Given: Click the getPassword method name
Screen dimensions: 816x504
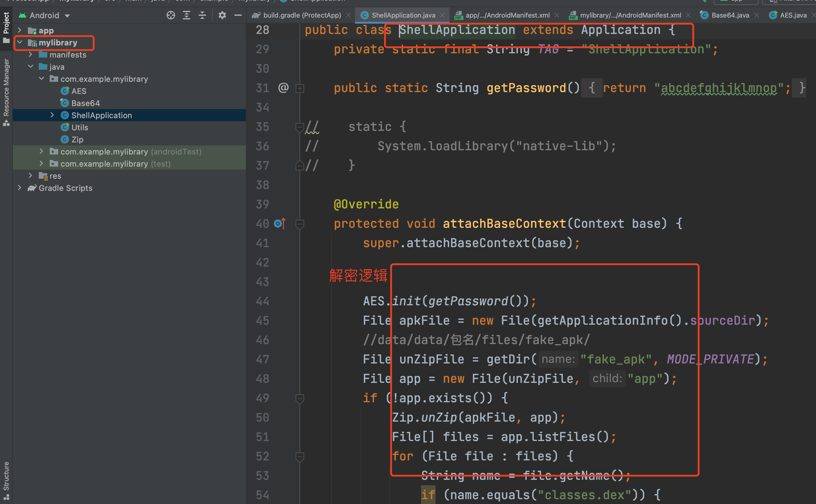Looking at the screenshot, I should 526,88.
